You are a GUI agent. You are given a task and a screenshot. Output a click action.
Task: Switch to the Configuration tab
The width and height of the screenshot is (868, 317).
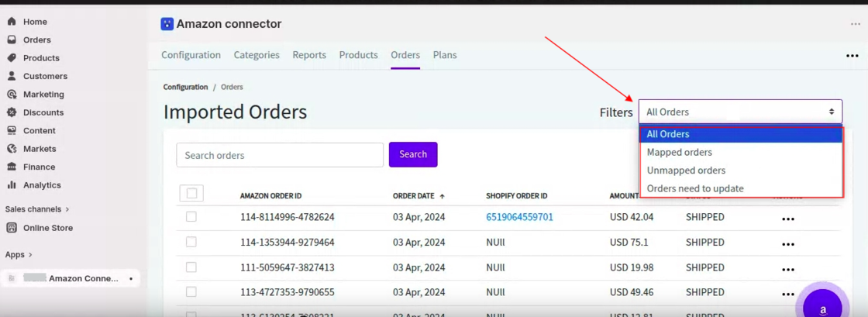pos(191,55)
